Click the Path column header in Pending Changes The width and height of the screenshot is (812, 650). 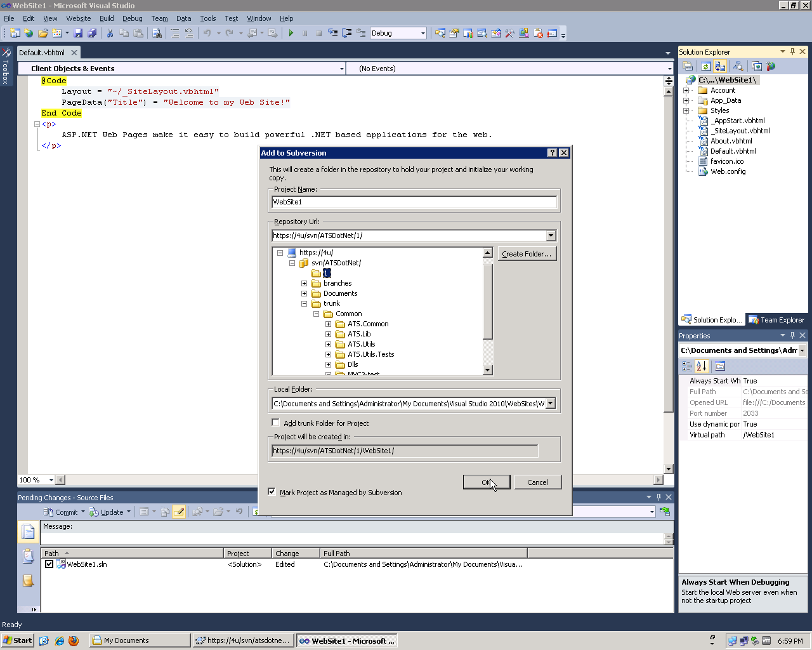click(x=132, y=554)
